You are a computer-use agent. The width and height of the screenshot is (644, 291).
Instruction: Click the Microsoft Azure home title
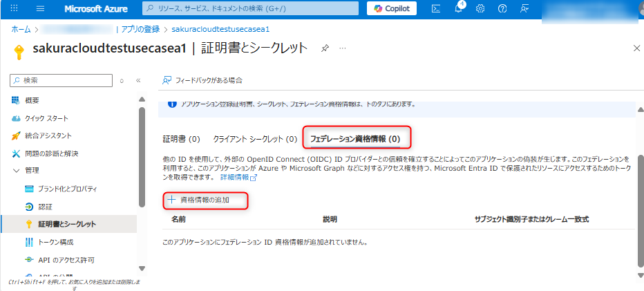tap(96, 8)
